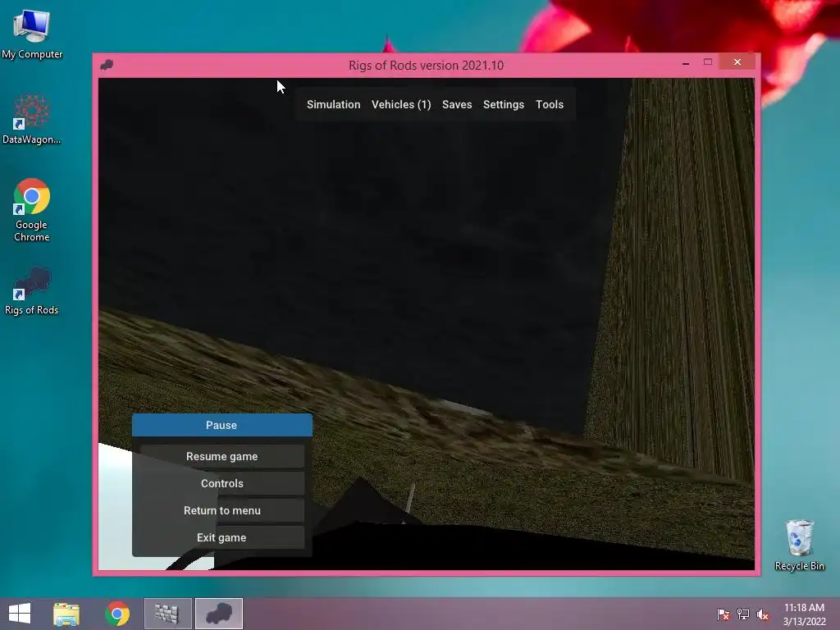
Task: Select the Recycle Bin icon
Action: click(799, 545)
